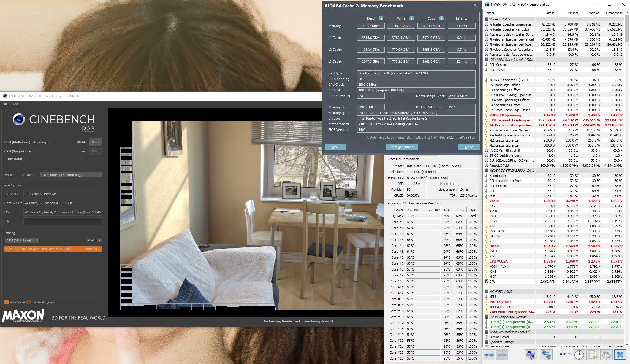Stop the Cinebench Multi Core test
The image size is (630, 364).
click(95, 142)
